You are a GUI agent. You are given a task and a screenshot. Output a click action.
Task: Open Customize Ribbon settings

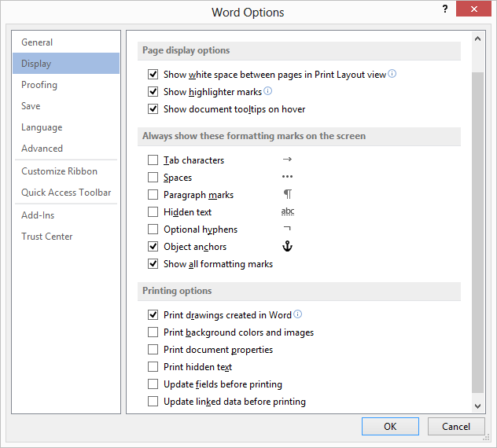66,171
